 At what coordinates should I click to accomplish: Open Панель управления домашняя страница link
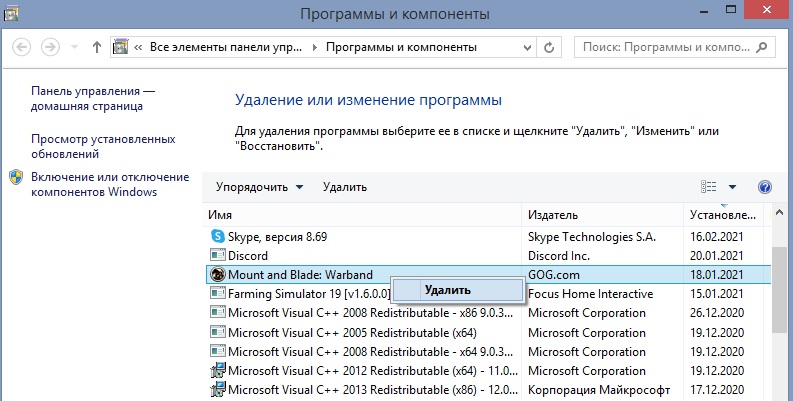tap(93, 99)
